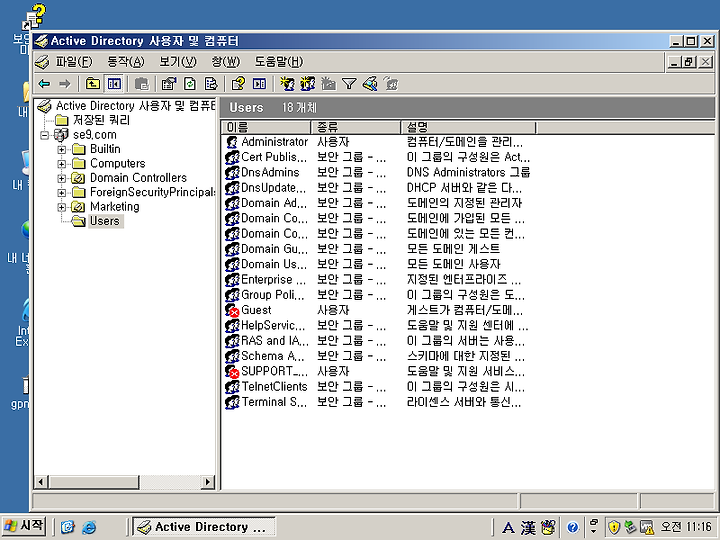Select the Enterprise ... list entry

point(273,280)
